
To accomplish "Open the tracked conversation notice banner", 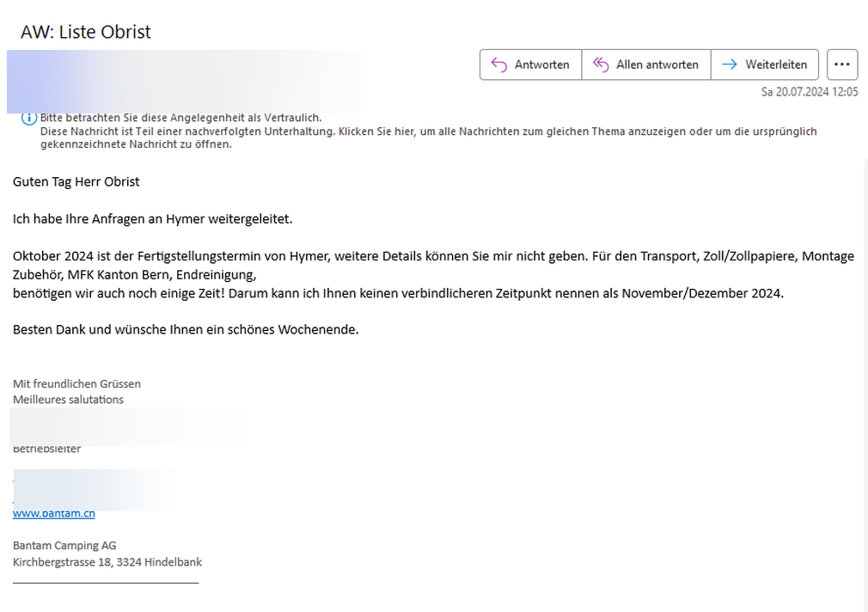I will (428, 138).
